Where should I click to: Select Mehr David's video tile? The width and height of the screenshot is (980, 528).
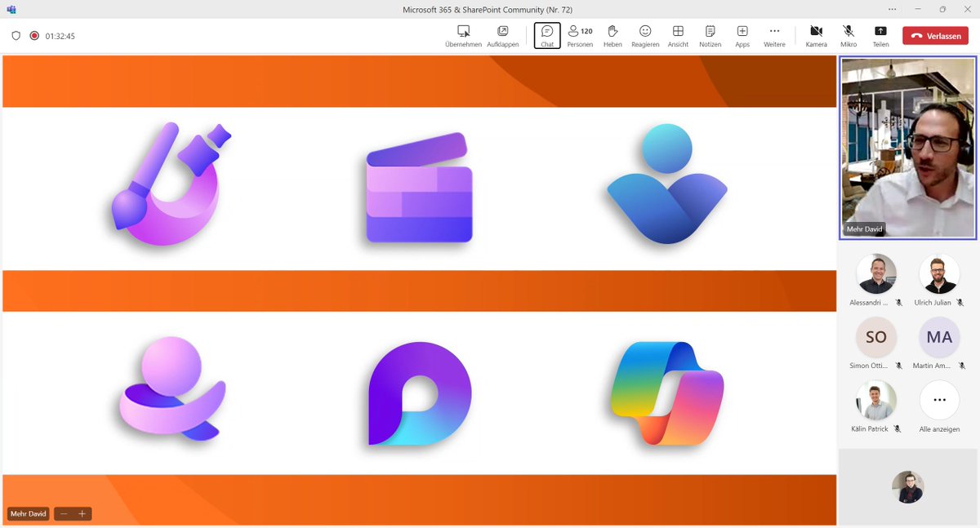click(x=907, y=149)
